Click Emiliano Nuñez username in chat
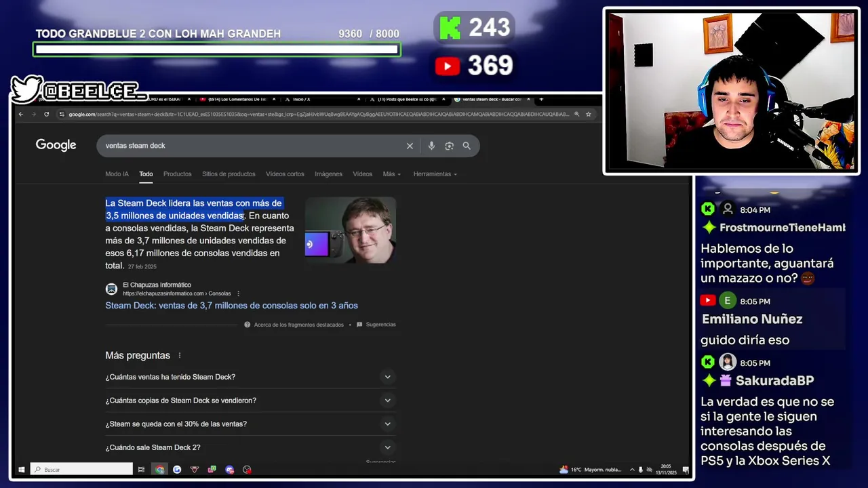Viewport: 868px width, 488px height. 752,319
